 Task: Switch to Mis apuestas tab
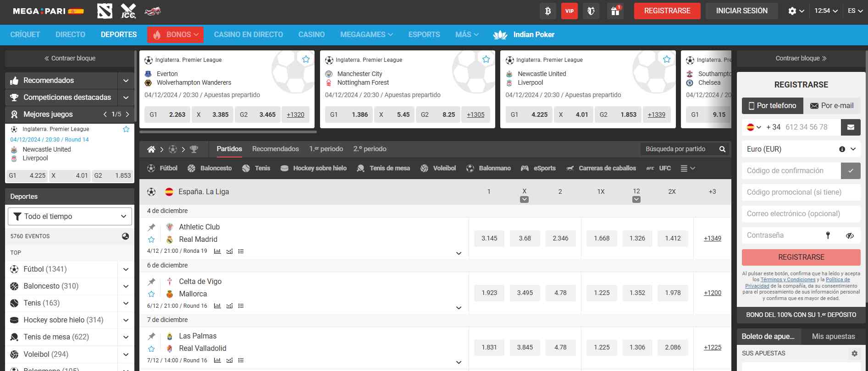click(833, 337)
